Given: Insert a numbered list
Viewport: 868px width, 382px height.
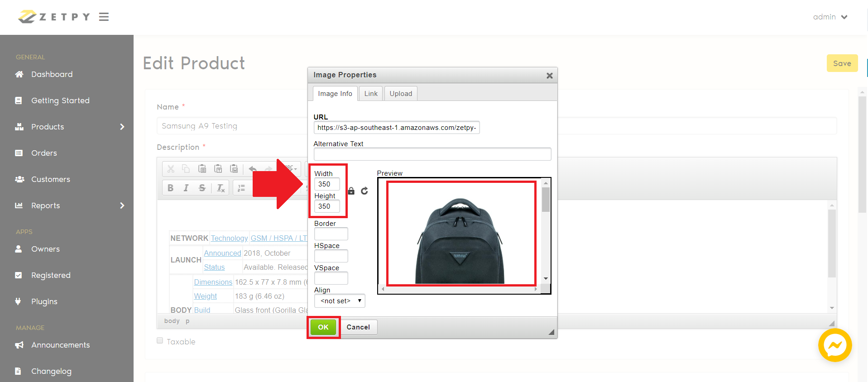Looking at the screenshot, I should (241, 188).
